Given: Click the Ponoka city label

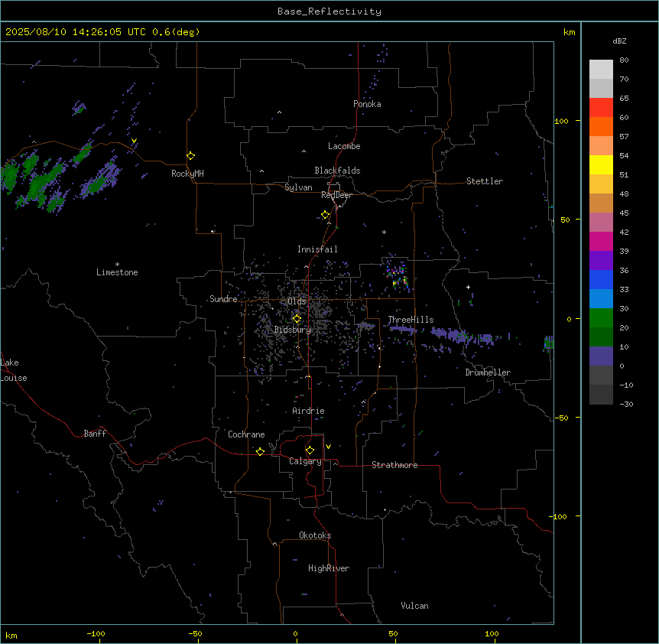Looking at the screenshot, I should 367,104.
